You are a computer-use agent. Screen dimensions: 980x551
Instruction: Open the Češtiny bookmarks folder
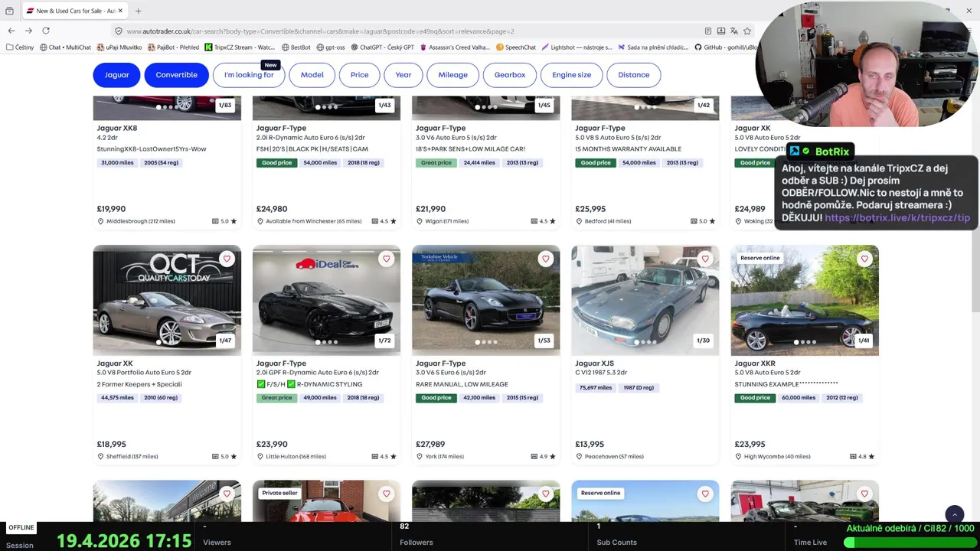(x=20, y=47)
